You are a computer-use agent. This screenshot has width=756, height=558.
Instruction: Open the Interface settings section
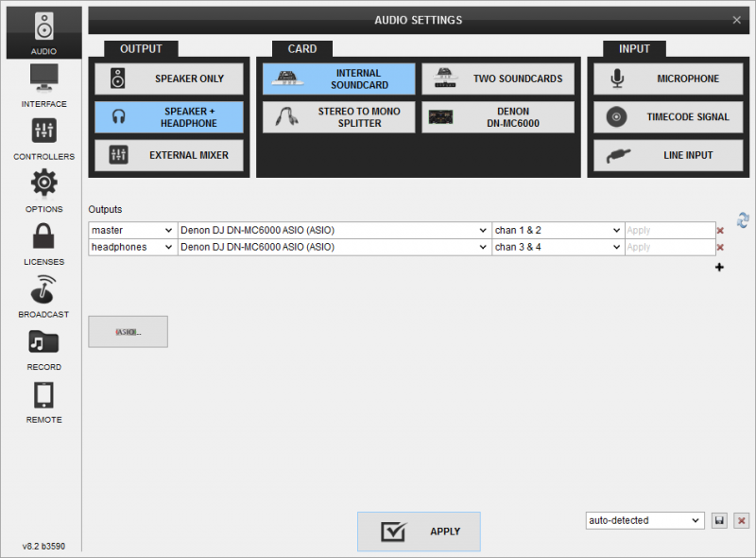43,86
